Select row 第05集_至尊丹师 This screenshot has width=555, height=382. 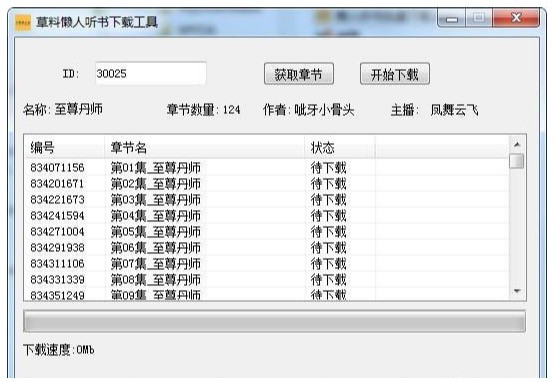[x=267, y=232]
